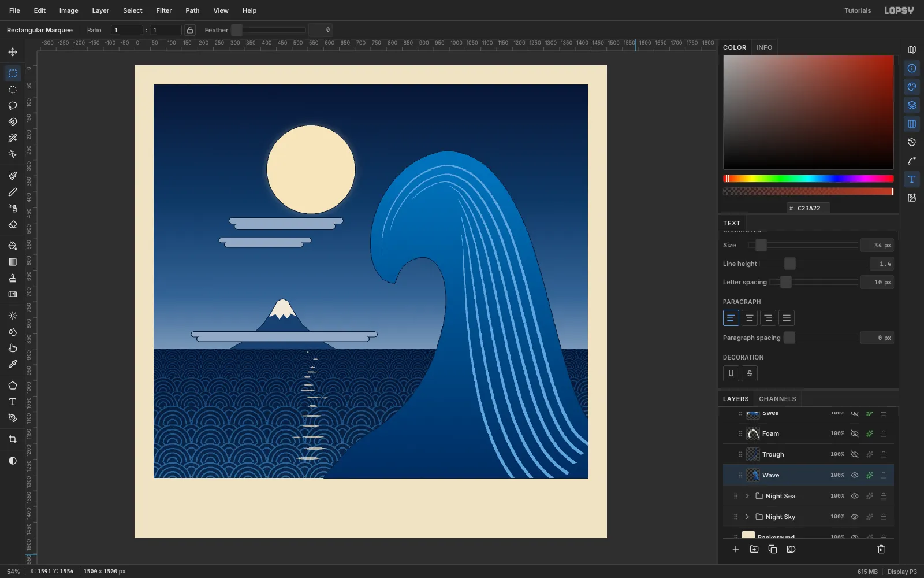Viewport: 924px width, 578px height.
Task: Open the File menu
Action: pyautogui.click(x=14, y=10)
